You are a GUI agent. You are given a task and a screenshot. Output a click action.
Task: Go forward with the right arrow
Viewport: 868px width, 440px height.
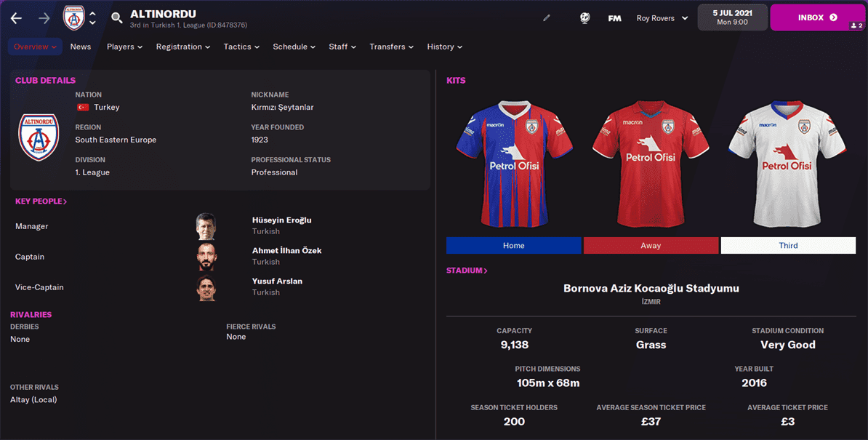[44, 18]
